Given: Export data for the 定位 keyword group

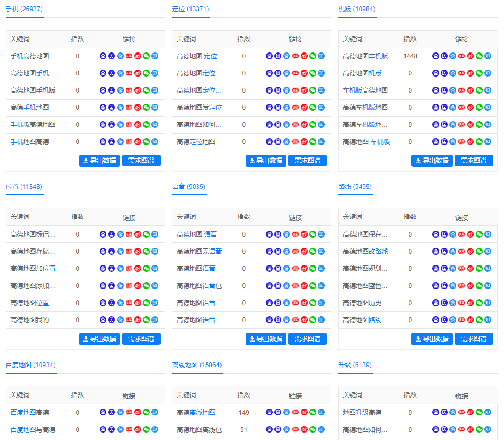Looking at the screenshot, I should (x=266, y=161).
